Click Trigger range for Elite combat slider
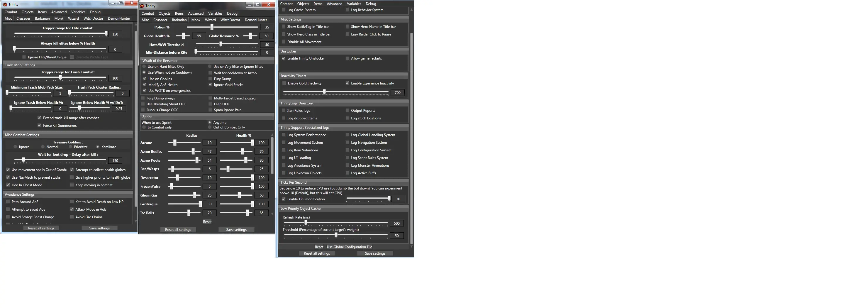Image resolution: width=868 pixels, height=308 pixels. [x=60, y=34]
